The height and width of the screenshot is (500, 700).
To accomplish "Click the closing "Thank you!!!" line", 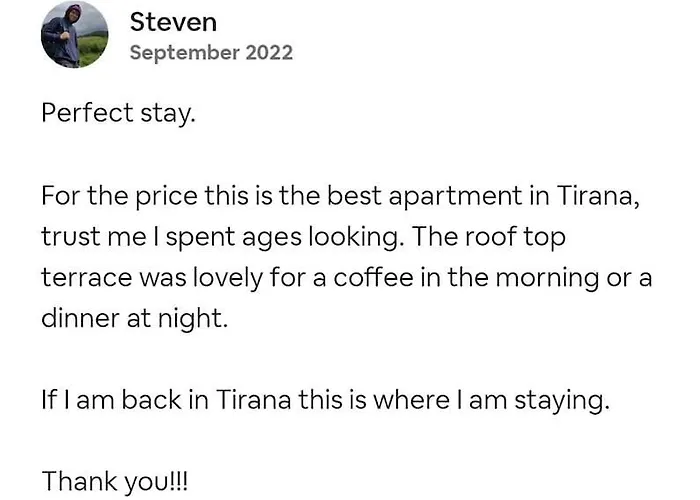I will tap(114, 482).
